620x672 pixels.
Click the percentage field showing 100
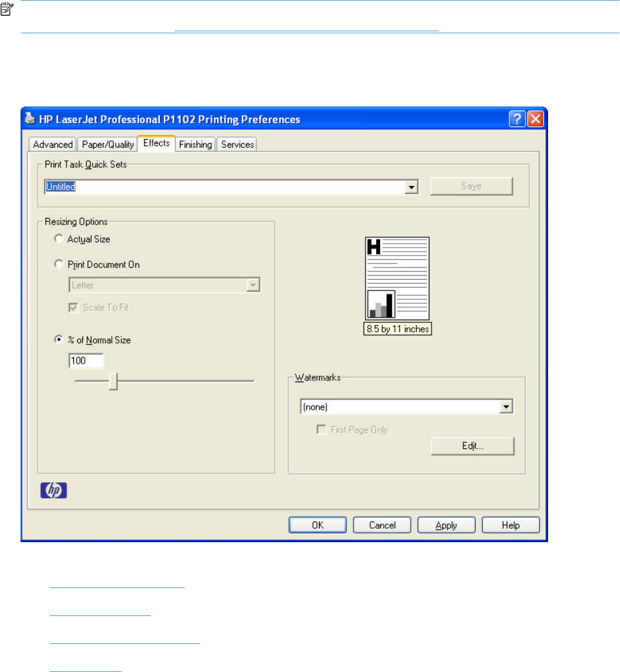pyautogui.click(x=86, y=360)
